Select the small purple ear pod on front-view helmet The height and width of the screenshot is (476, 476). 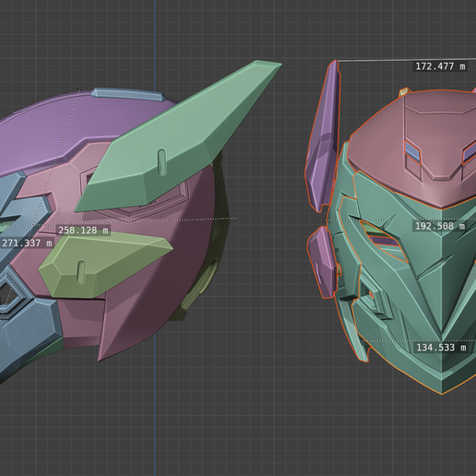pos(322,262)
